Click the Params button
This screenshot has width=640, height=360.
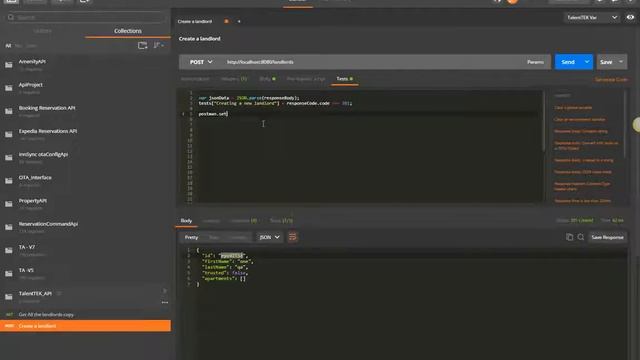535,62
